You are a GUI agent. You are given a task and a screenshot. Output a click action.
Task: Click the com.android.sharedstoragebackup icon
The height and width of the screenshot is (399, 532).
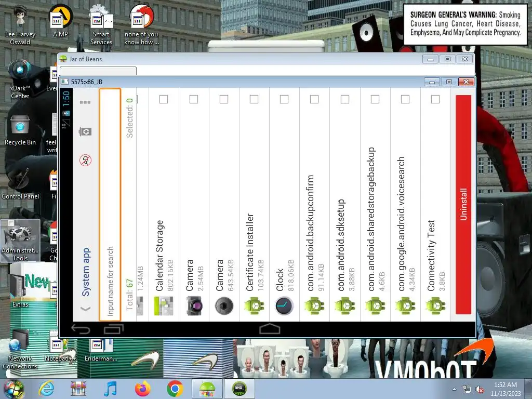click(x=375, y=305)
